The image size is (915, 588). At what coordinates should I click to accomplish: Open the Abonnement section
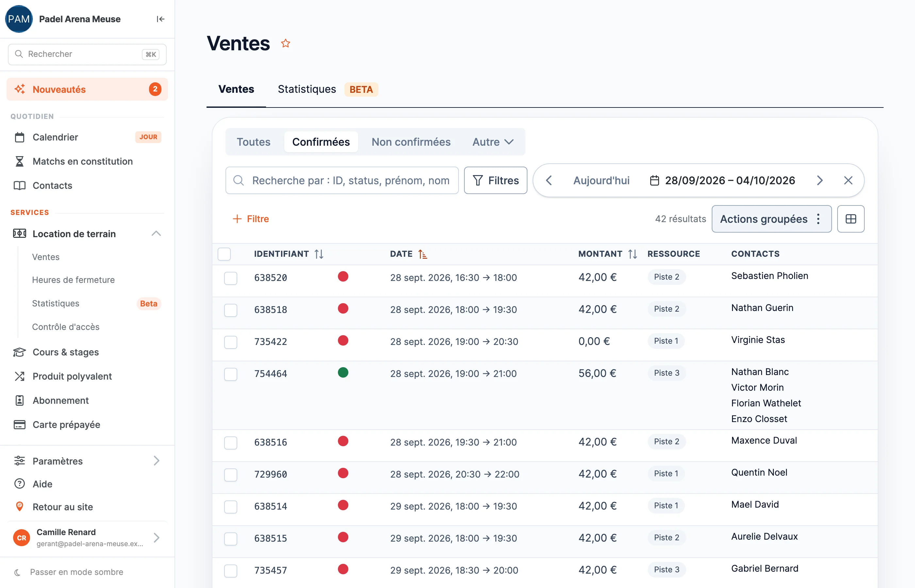87,400
